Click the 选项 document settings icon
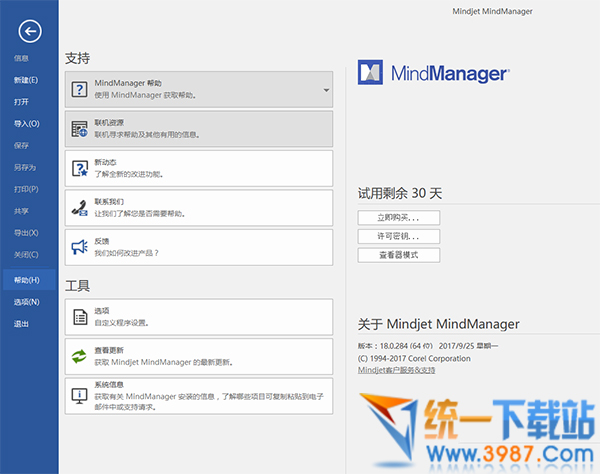Viewport: 600px width, 474px height. tap(80, 316)
